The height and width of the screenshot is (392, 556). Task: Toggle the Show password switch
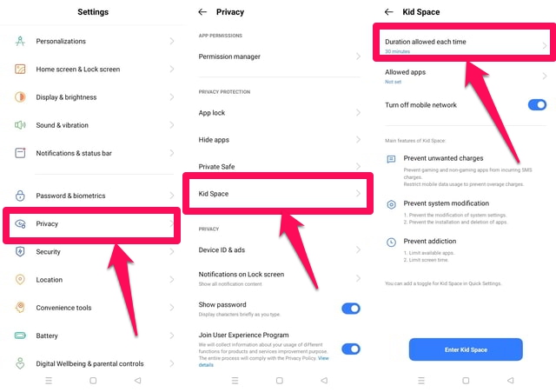[x=351, y=309]
